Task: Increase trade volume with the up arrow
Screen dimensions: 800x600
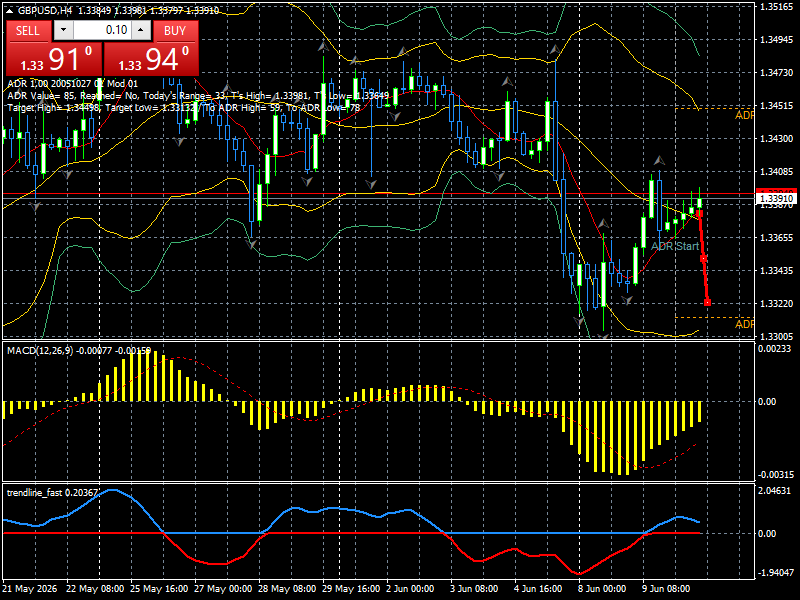Action: pyautogui.click(x=141, y=30)
